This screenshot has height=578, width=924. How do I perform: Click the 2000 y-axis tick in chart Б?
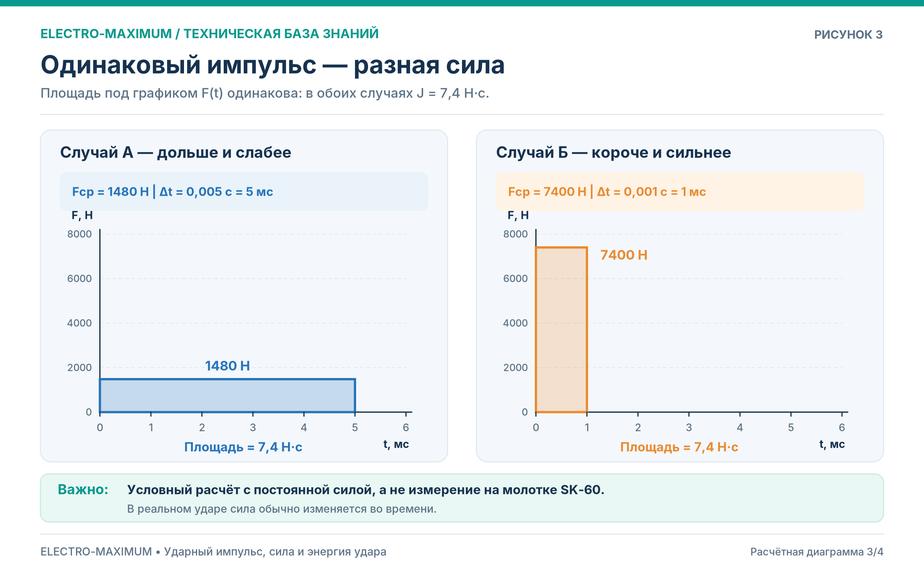click(515, 368)
